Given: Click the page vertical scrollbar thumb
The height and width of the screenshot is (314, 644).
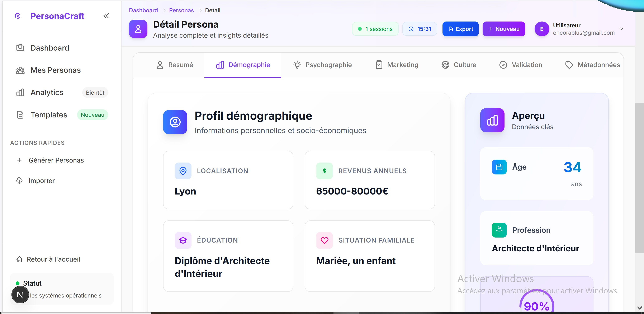Looking at the screenshot, I should point(639,178).
